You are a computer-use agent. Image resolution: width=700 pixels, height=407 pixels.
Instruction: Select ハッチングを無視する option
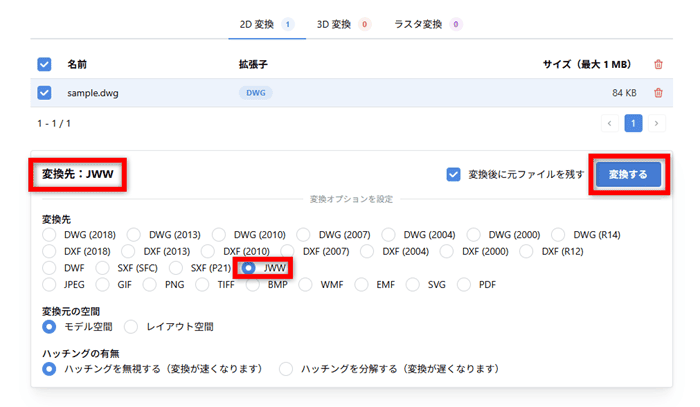pyautogui.click(x=49, y=369)
